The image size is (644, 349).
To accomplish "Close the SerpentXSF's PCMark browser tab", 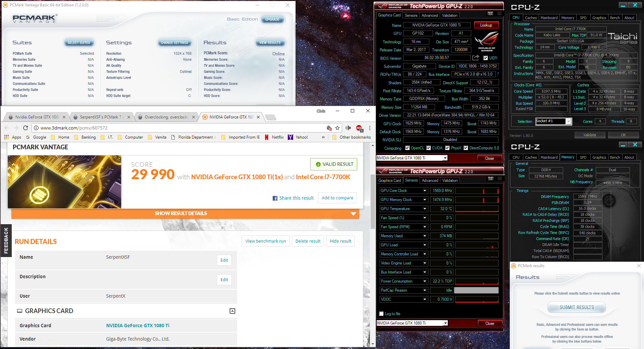I will (129, 117).
